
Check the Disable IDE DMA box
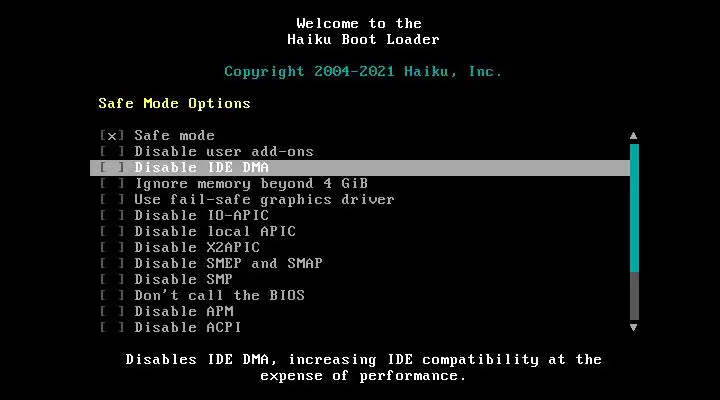point(112,168)
